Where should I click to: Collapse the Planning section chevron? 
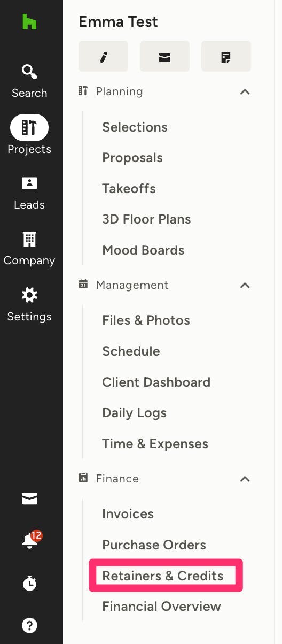pyautogui.click(x=245, y=91)
